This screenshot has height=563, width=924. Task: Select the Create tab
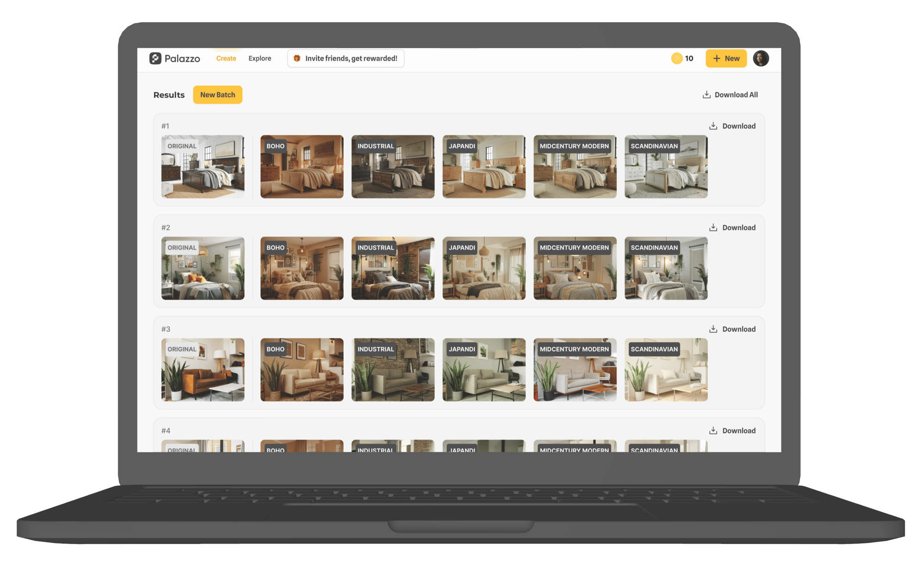click(226, 58)
